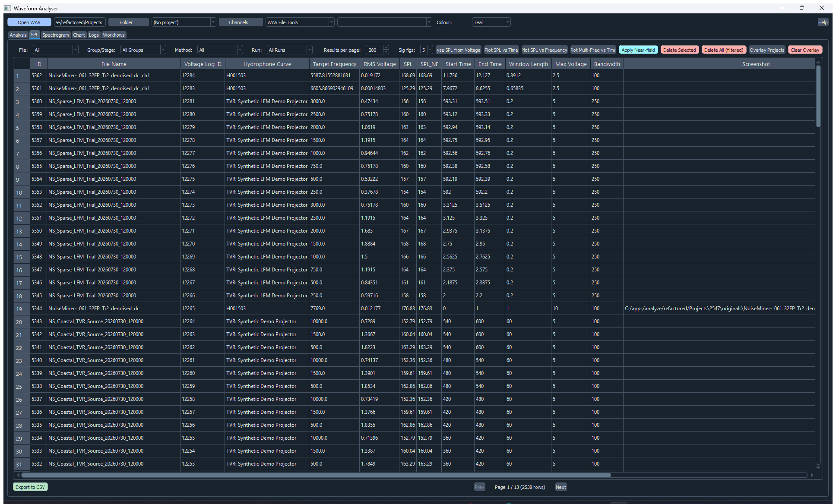Click the Overlay Projects button
The image size is (836, 504).
tap(767, 50)
